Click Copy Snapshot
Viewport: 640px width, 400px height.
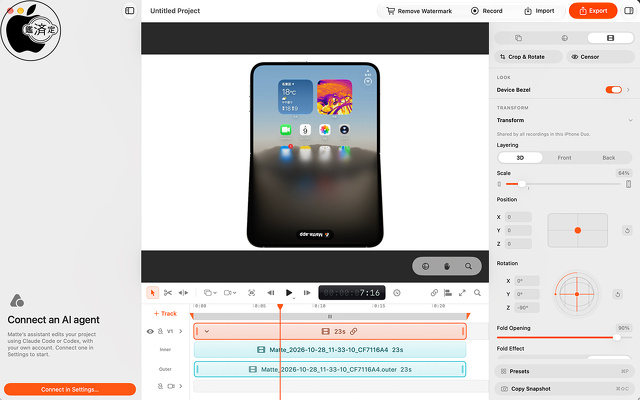click(x=564, y=389)
